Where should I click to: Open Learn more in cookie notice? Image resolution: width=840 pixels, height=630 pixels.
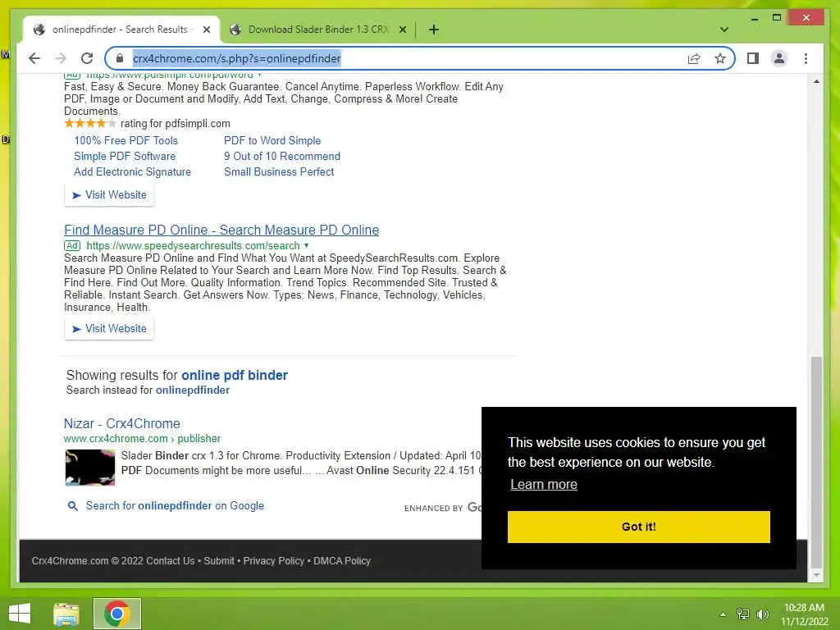(x=543, y=484)
